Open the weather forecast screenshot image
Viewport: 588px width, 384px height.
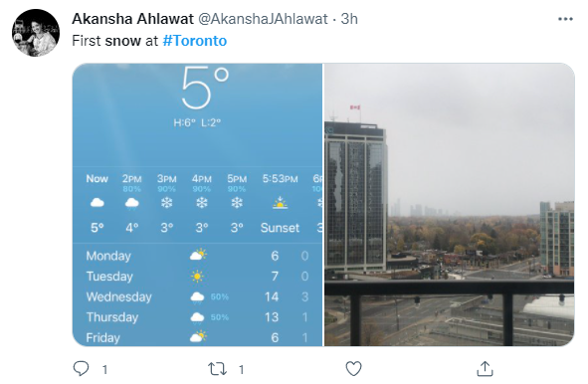(197, 205)
